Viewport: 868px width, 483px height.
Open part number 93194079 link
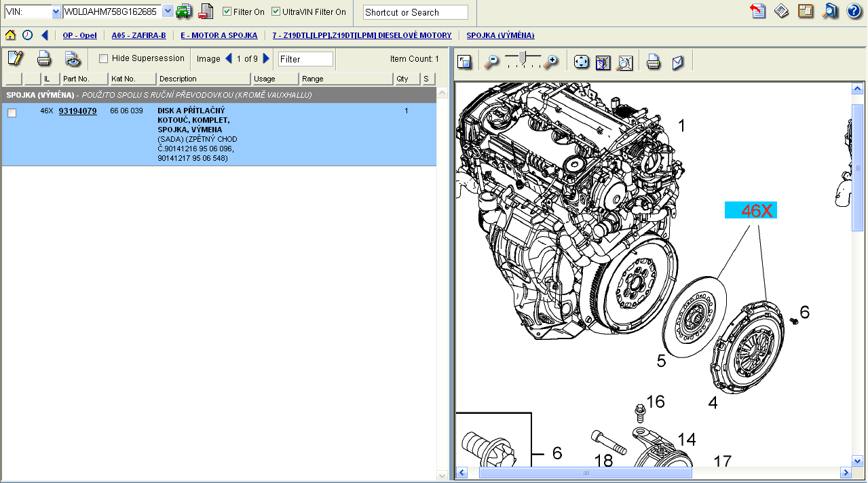77,111
